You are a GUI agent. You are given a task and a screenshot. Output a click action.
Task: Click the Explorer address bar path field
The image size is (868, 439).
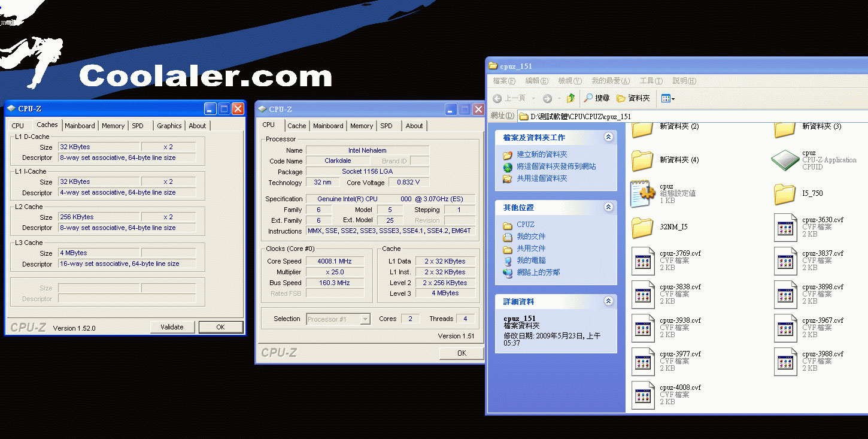688,116
